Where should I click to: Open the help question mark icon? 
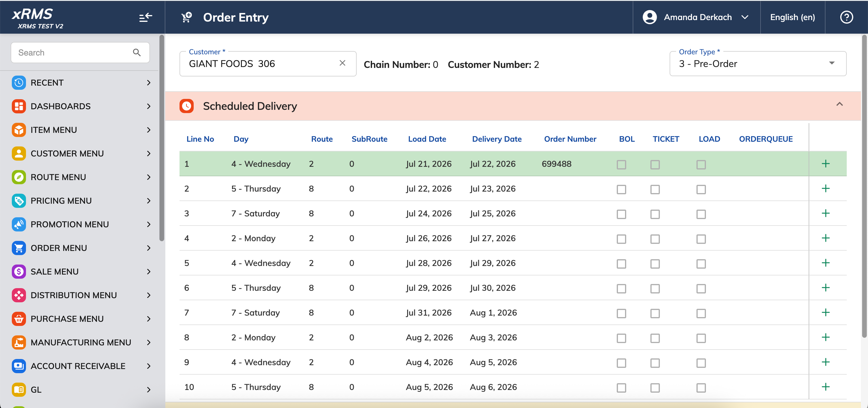click(846, 17)
